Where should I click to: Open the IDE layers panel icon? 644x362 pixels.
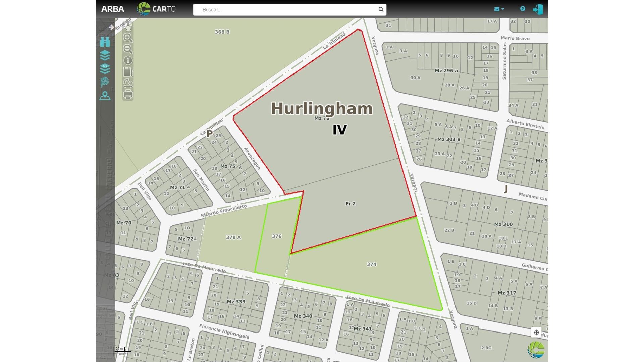point(105,69)
